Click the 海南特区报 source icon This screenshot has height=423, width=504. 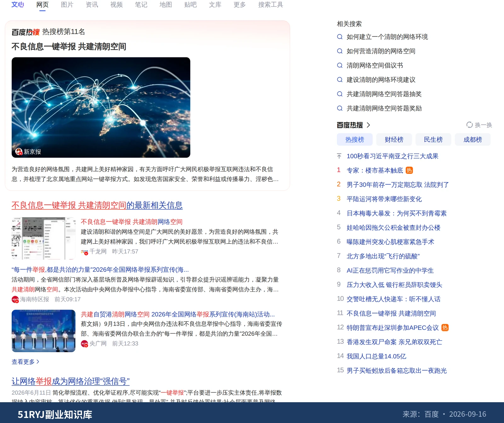(x=15, y=299)
